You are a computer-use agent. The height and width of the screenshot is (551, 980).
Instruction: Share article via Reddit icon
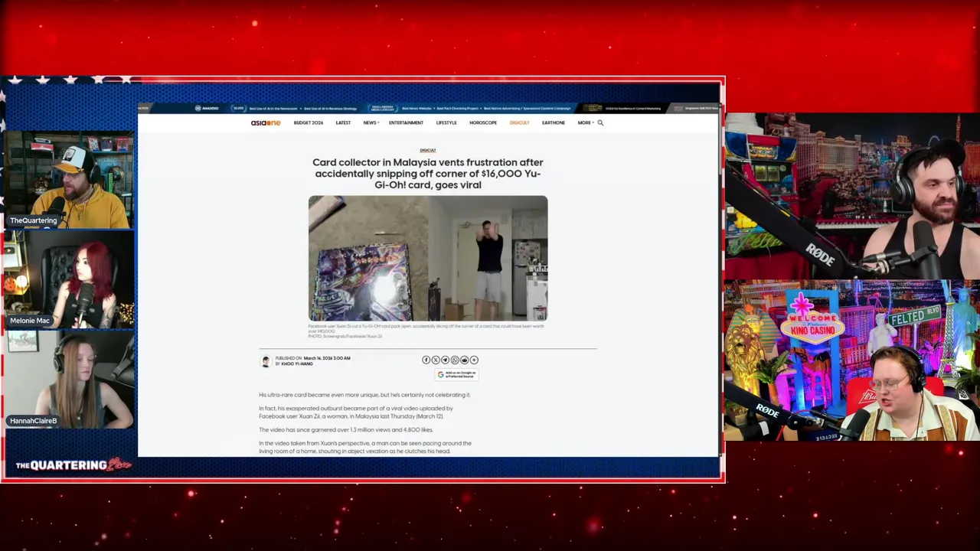464,360
